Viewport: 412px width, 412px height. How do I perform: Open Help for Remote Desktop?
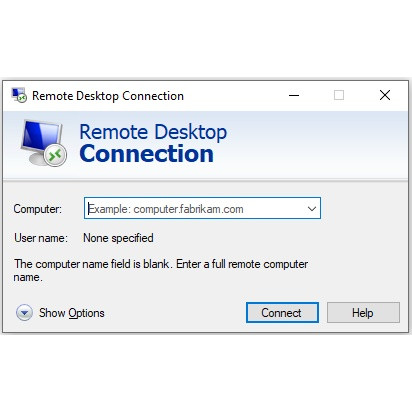tap(363, 313)
